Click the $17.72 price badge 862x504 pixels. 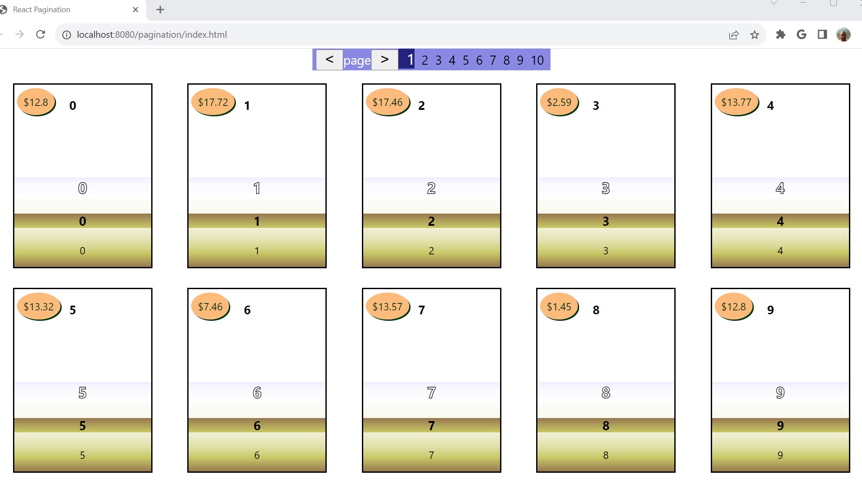point(213,102)
